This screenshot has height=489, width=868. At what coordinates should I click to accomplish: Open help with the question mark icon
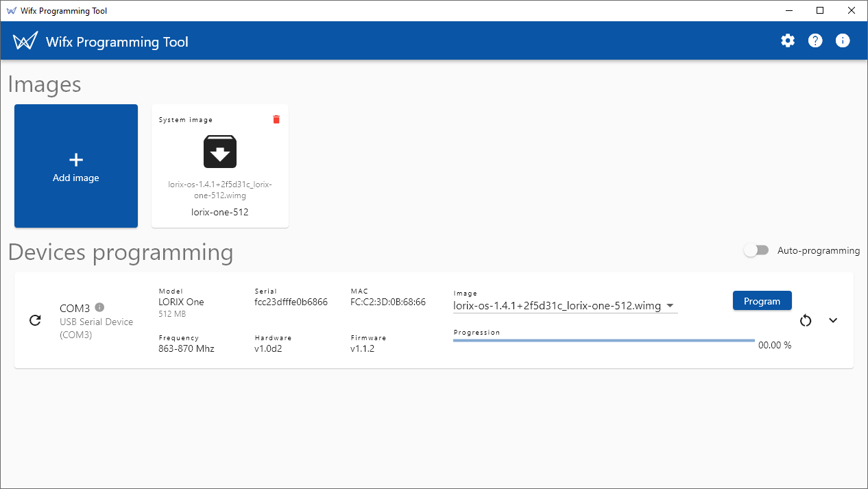[x=815, y=41]
